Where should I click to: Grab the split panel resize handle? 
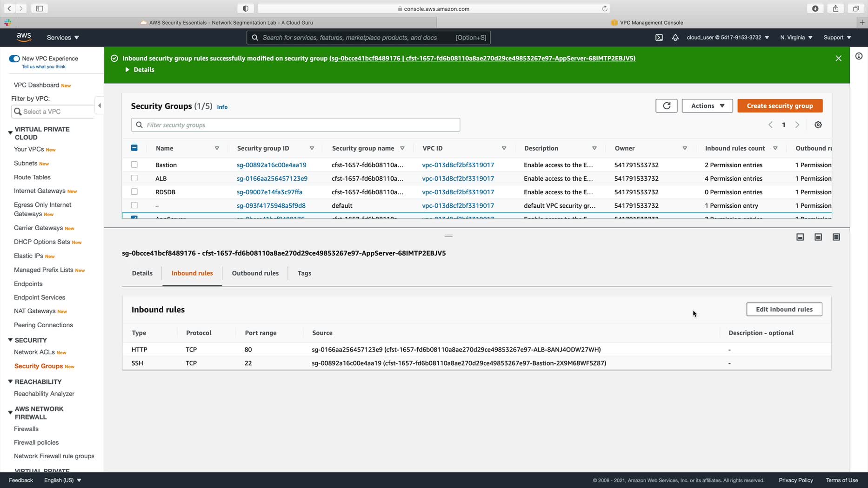(x=448, y=236)
